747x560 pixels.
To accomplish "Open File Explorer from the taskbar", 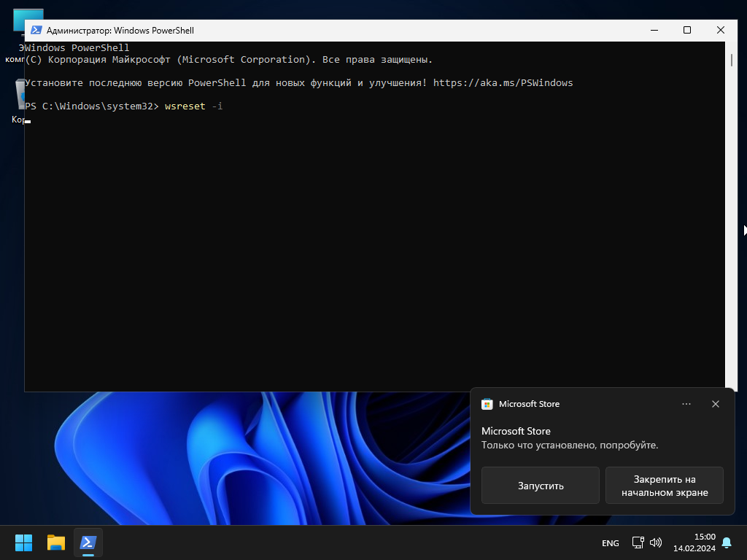I will click(x=56, y=542).
